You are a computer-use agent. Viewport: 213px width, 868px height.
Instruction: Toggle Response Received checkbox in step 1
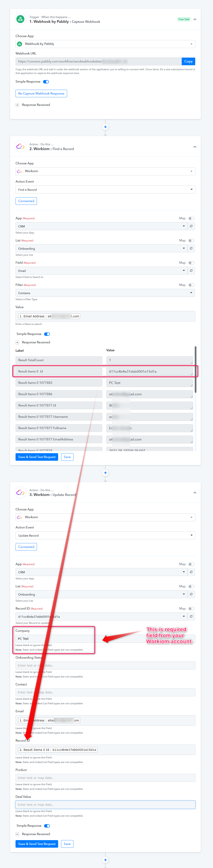[17, 105]
